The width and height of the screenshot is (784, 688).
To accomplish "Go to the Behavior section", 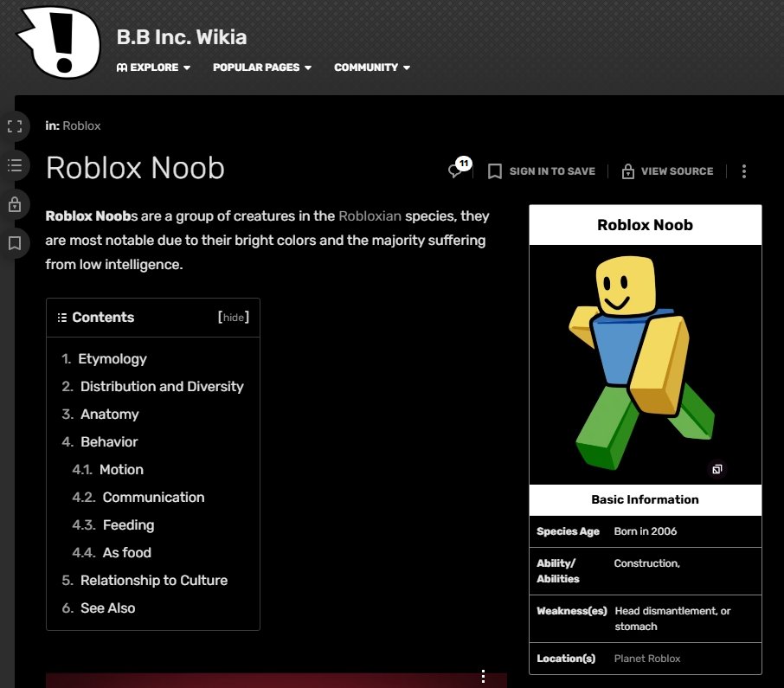I will (x=109, y=442).
